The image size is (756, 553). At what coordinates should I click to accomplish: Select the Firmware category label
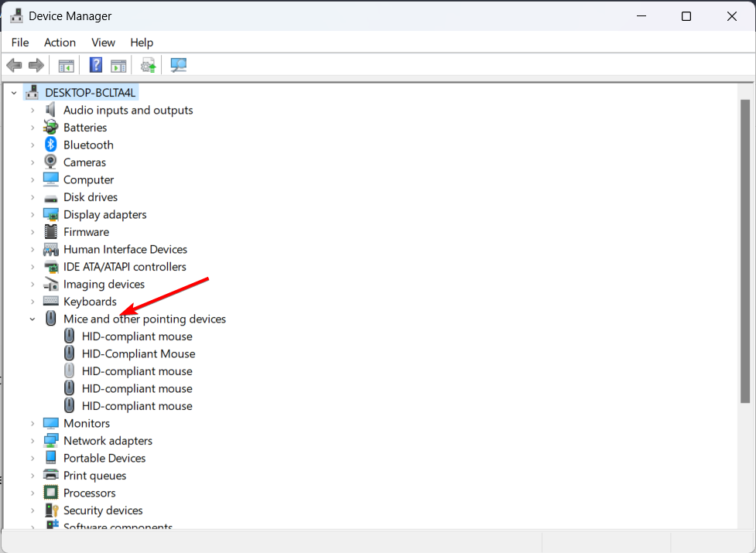coord(87,232)
